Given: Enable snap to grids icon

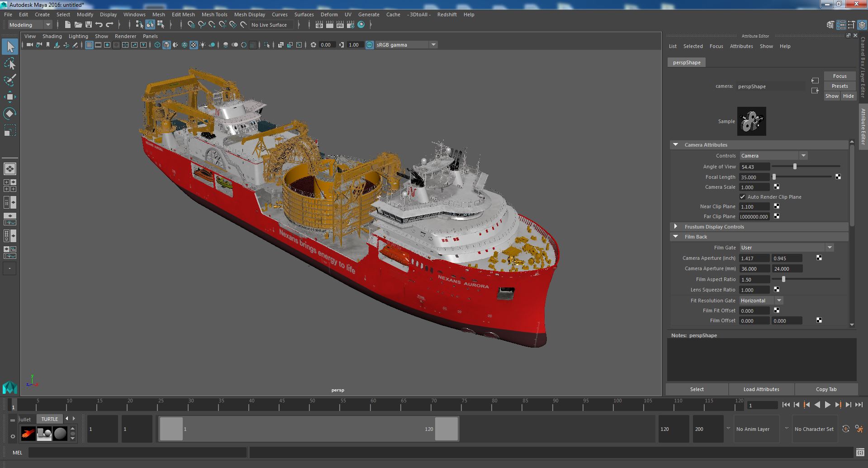Looking at the screenshot, I should 191,25.
